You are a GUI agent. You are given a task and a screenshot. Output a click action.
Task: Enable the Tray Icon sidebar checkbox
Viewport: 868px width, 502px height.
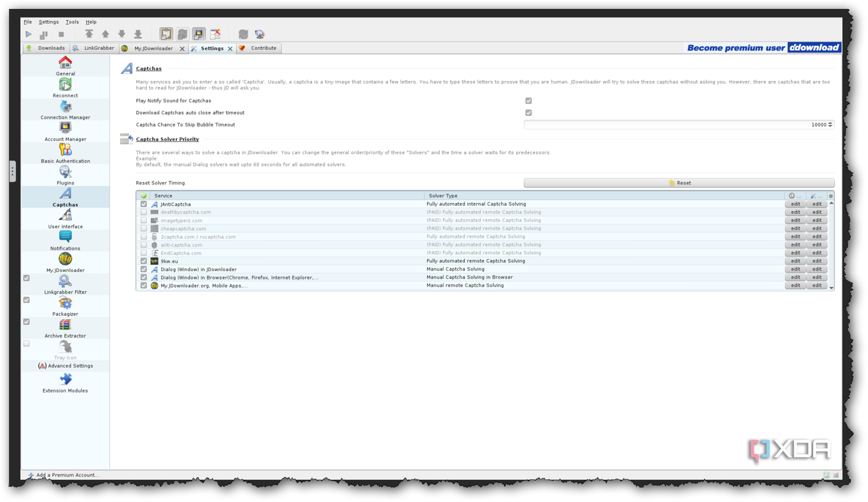[27, 344]
